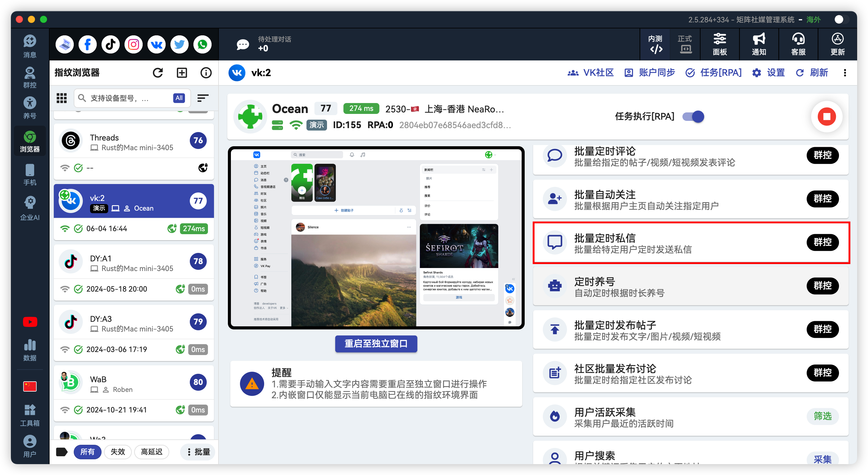Select the 浏览器 browser sidebar item

click(30, 141)
